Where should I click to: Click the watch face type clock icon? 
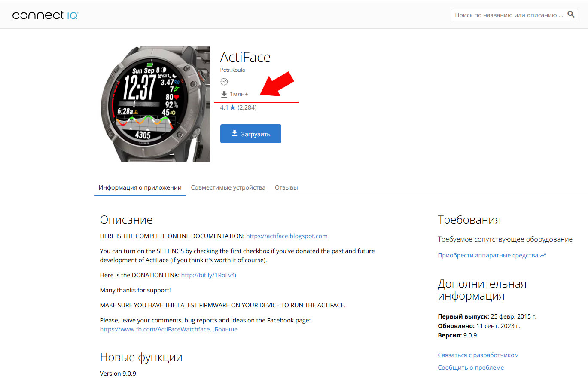coord(224,82)
